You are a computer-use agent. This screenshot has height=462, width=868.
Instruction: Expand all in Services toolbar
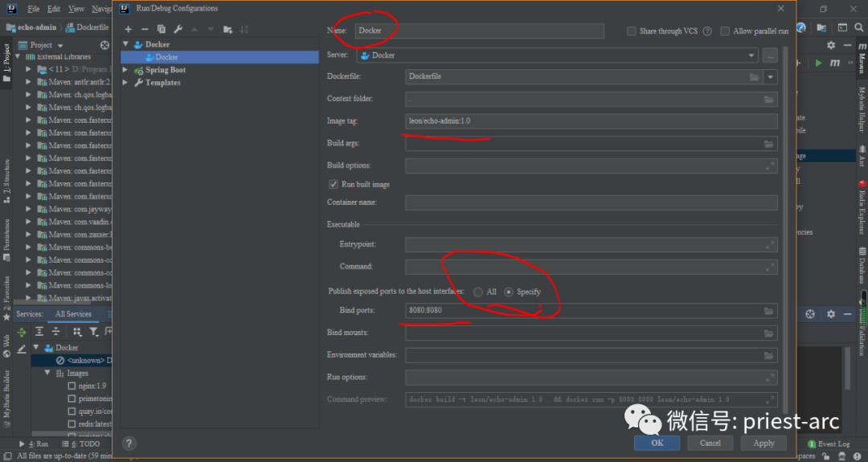point(39,331)
